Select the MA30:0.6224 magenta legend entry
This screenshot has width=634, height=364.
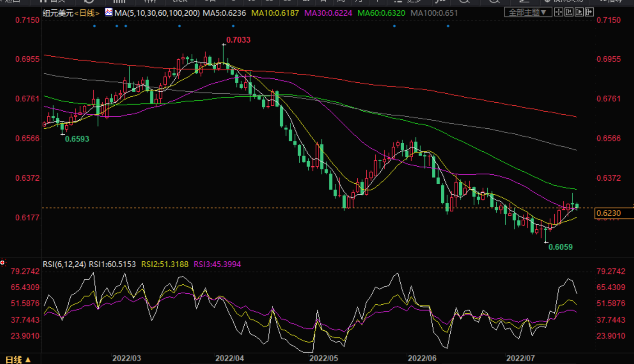pos(328,13)
